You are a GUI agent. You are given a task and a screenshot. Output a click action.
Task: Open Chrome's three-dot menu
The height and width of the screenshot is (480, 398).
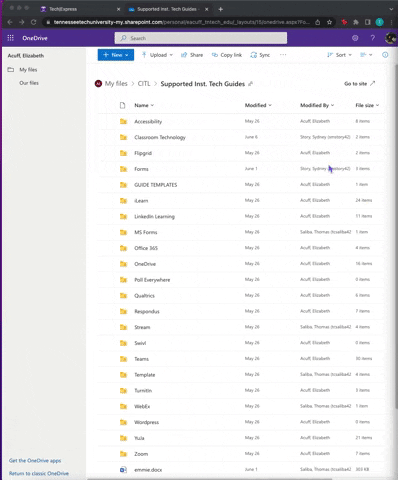coord(391,22)
